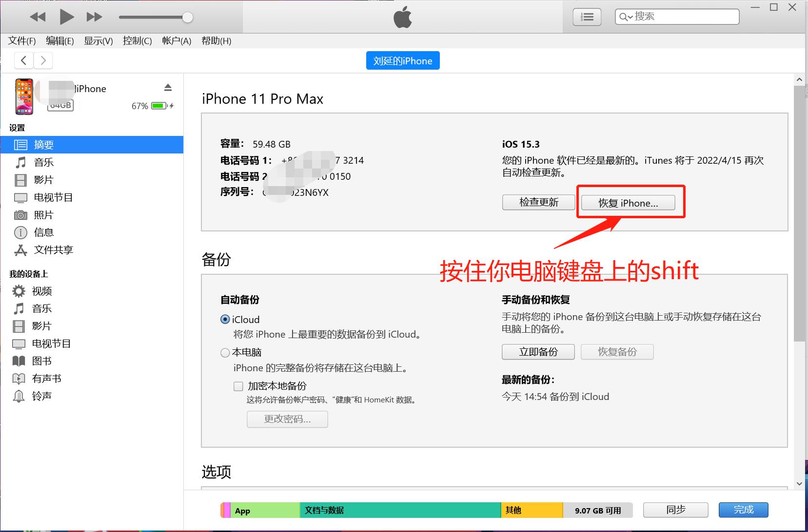This screenshot has height=532, width=808.
Task: Select 摘要 in the settings sidebar
Action: click(92, 145)
